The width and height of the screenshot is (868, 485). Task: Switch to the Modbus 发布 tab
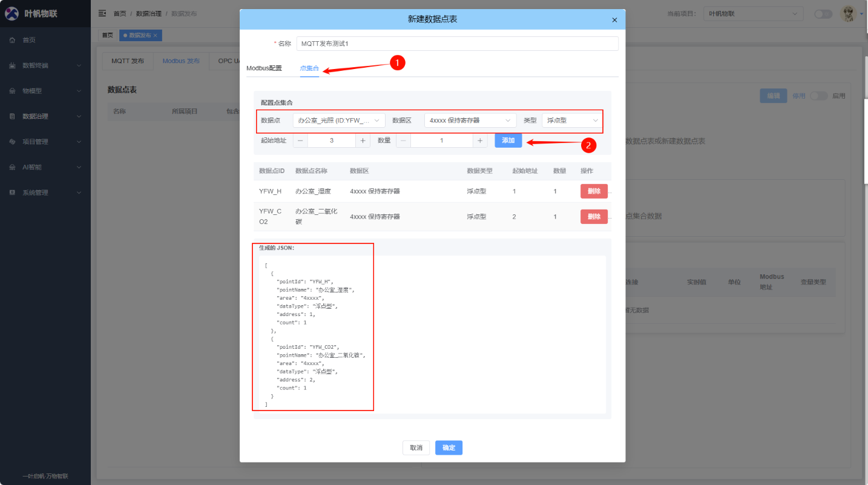click(180, 61)
